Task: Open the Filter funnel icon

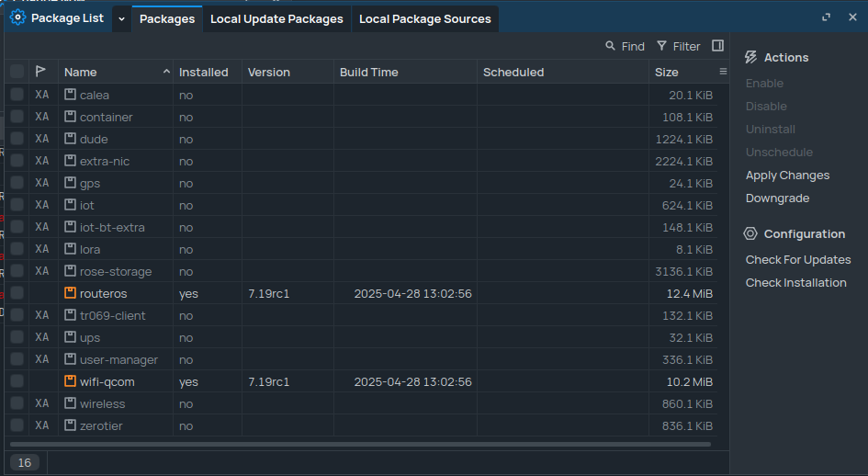Action: click(x=662, y=46)
